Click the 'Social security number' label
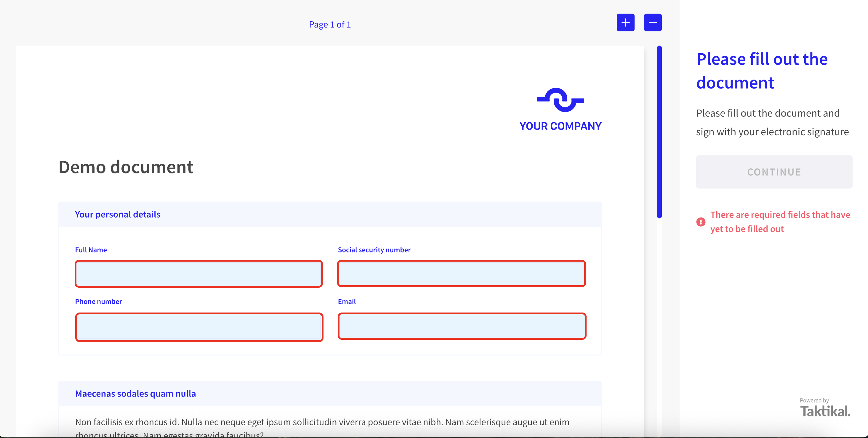 374,250
